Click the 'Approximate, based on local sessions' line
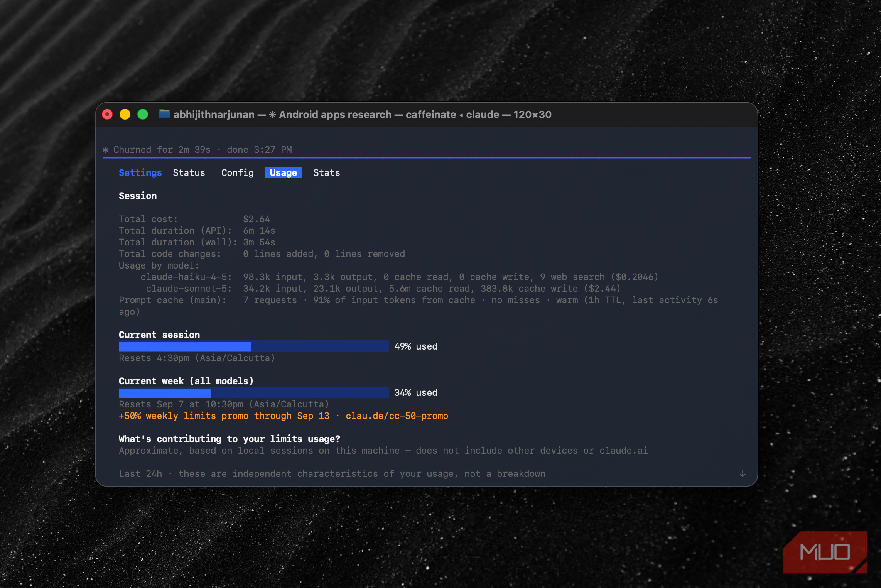Image resolution: width=881 pixels, height=588 pixels. click(383, 451)
